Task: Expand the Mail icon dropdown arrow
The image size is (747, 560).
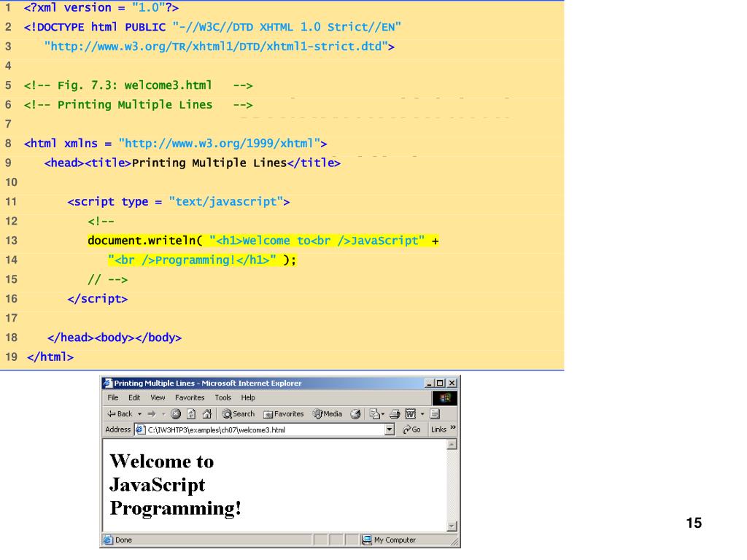Action: click(x=382, y=414)
